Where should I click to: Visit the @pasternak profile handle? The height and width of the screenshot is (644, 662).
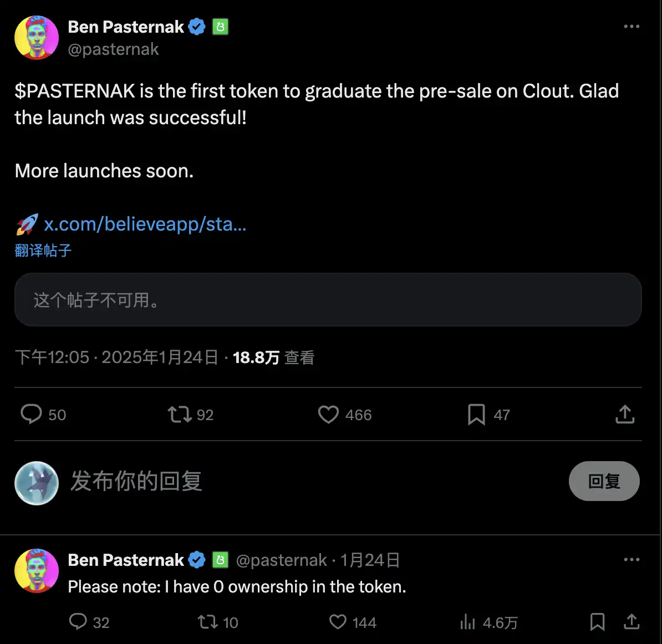coord(114,49)
